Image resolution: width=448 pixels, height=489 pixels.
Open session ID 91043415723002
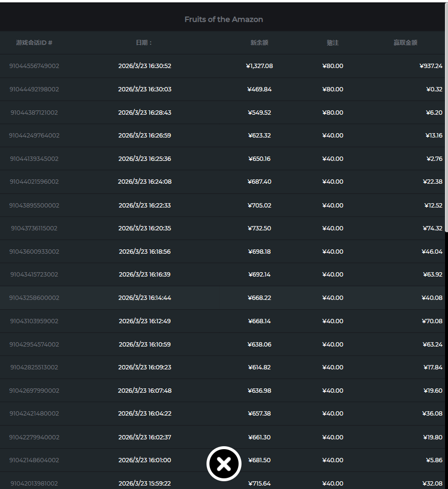[x=34, y=275]
